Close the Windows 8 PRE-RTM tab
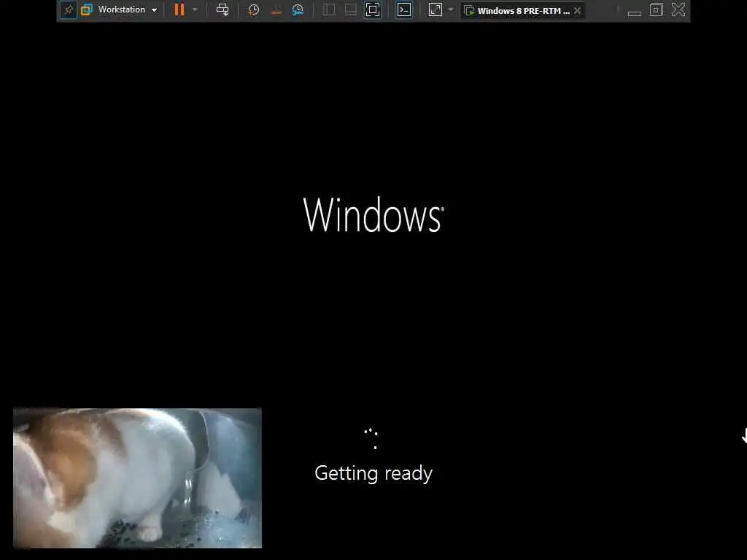Viewport: 747px width, 560px height. [578, 10]
